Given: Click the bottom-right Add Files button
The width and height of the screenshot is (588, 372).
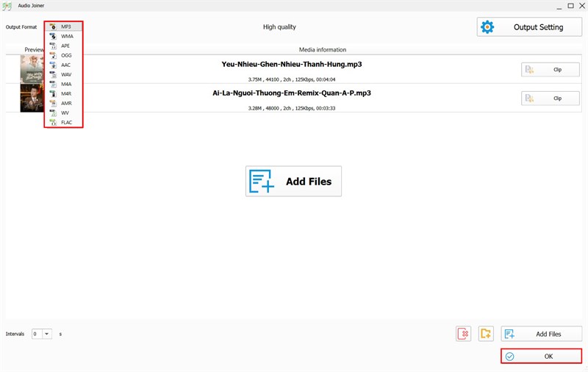Looking at the screenshot, I should pos(541,334).
